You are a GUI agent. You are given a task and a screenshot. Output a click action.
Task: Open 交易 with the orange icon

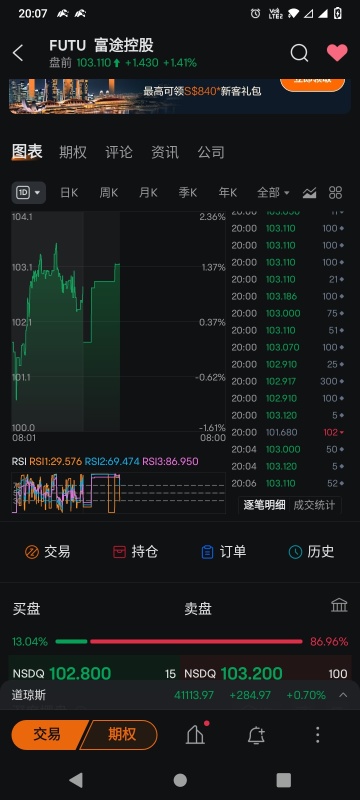pos(47,552)
